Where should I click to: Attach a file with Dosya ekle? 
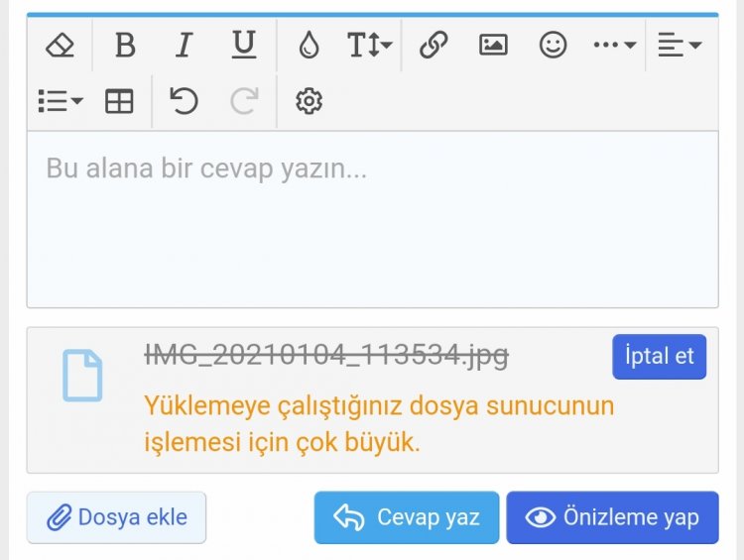click(x=116, y=517)
